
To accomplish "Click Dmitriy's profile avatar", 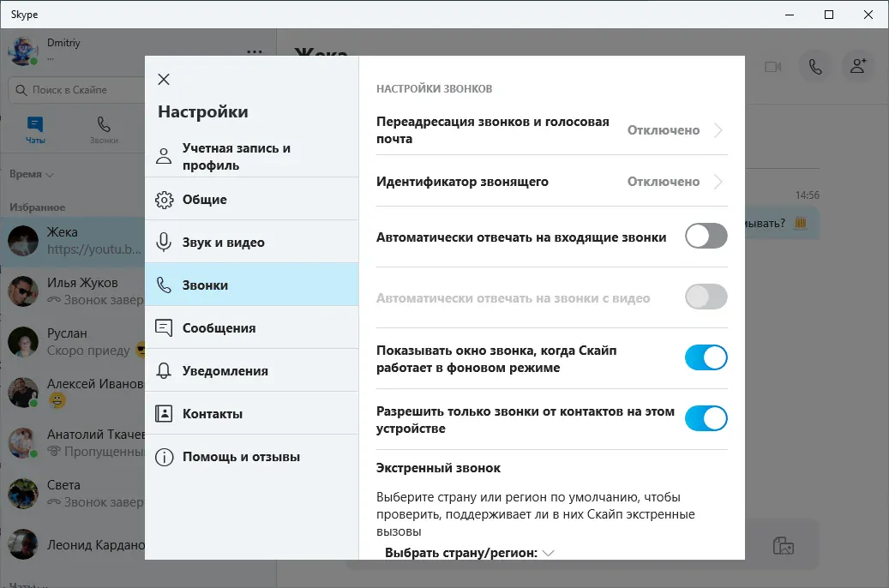I will (x=22, y=51).
